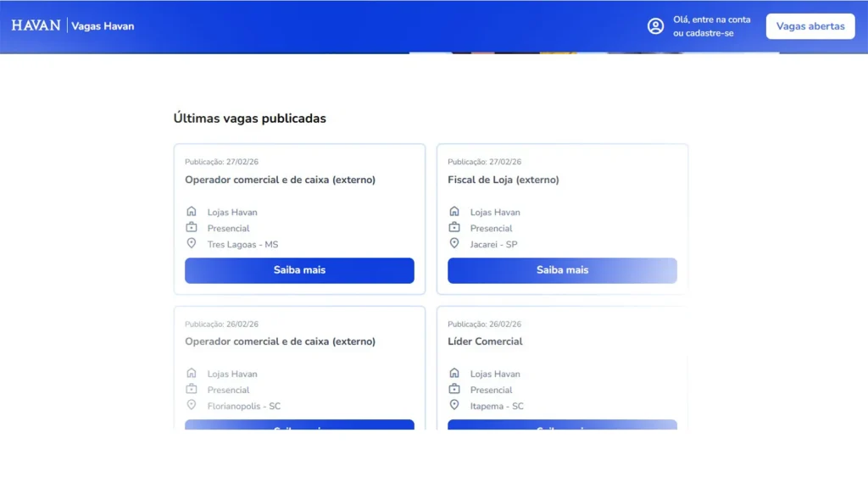This screenshot has width=868, height=488.
Task: Open the Fiscal de Loja (externo) job title
Action: [x=503, y=180]
